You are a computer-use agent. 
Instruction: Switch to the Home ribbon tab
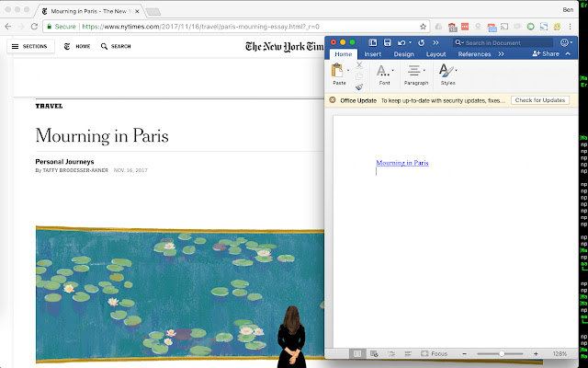[x=343, y=54]
